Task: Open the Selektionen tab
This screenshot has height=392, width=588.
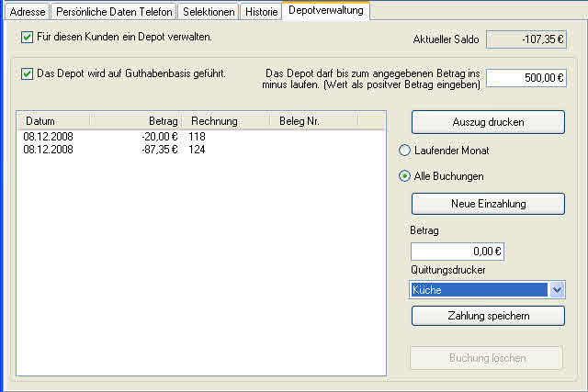Action: tap(209, 12)
